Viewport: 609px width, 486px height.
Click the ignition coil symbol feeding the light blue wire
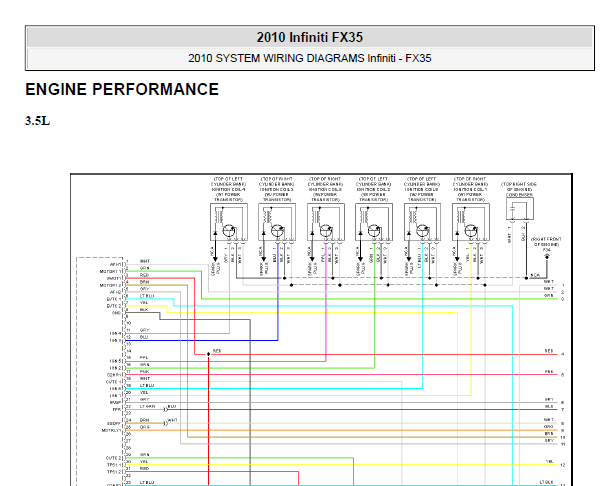pyautogui.click(x=422, y=222)
